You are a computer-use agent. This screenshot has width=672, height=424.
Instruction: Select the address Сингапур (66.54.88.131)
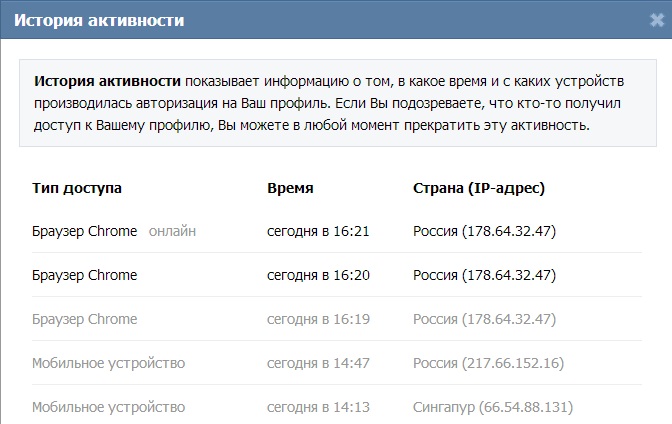[493, 407]
